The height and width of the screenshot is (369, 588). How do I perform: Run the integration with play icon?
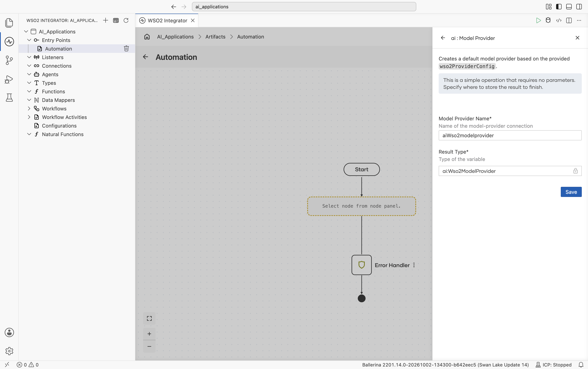(x=538, y=20)
